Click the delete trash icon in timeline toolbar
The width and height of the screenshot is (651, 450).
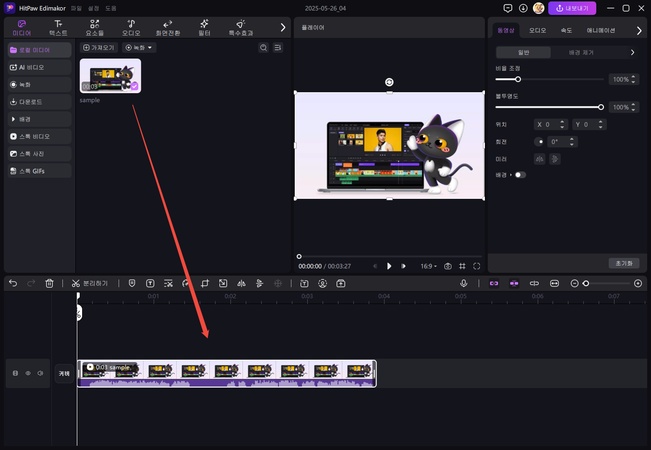pyautogui.click(x=49, y=284)
